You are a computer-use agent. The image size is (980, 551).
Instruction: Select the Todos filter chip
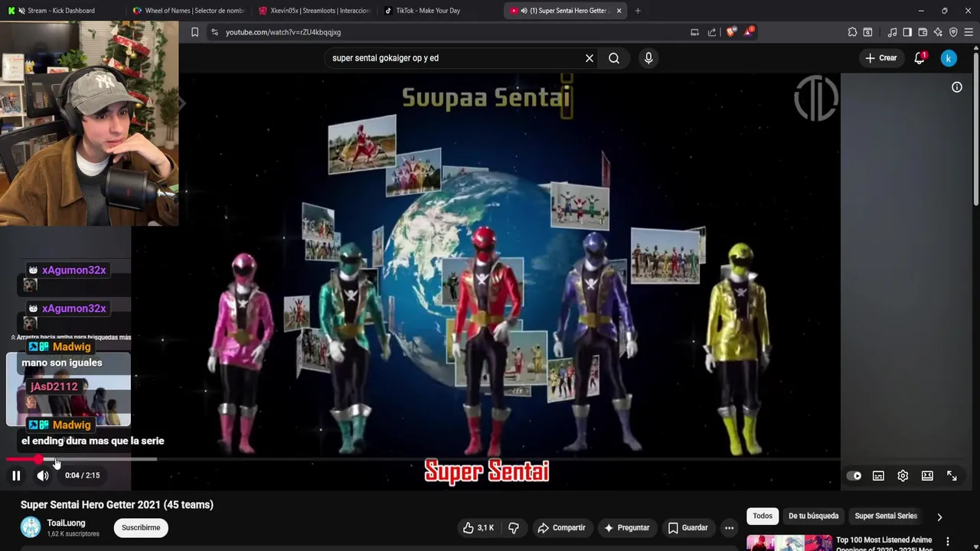[x=763, y=516]
